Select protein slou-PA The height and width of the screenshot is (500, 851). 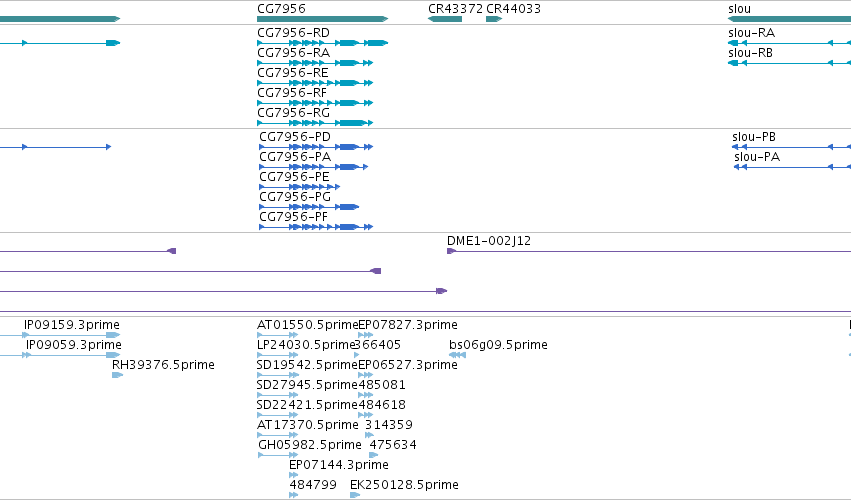[757, 157]
